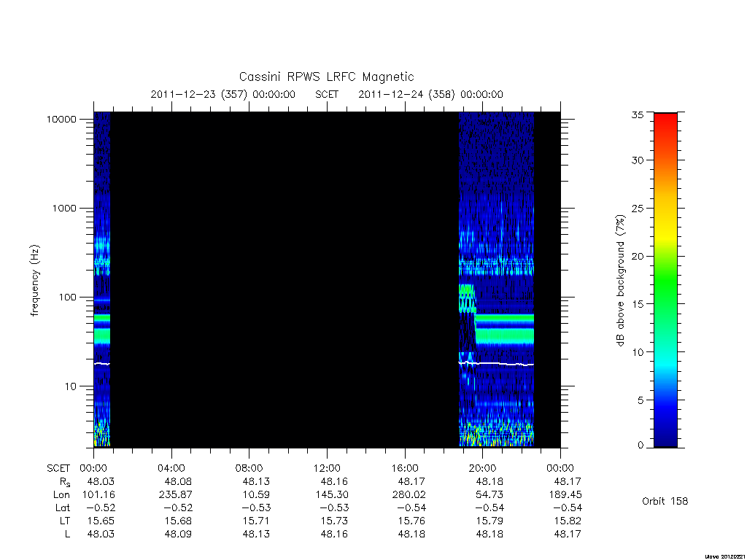Click local time value '15.76'
Image resolution: width=747 pixels, height=560 pixels.
(411, 521)
